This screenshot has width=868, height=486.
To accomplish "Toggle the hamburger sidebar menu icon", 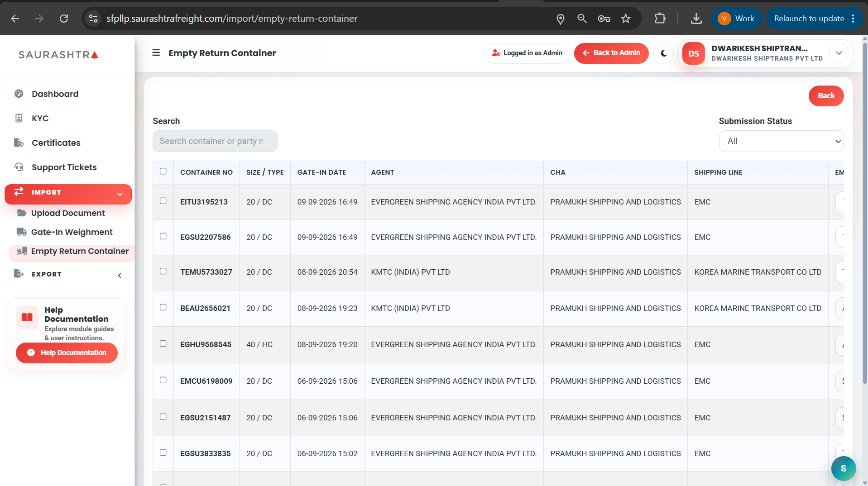I will click(x=156, y=53).
